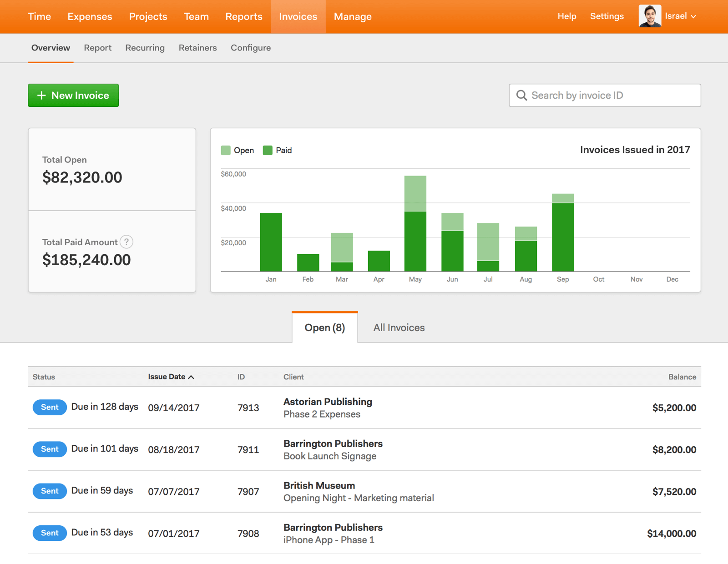This screenshot has height=564, width=728.
Task: Open the search by invoice ID magnifier icon
Action: coord(521,95)
